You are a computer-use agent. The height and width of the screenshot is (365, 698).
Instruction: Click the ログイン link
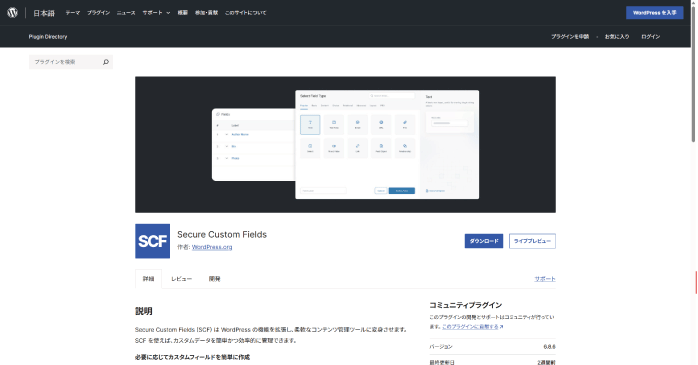[x=650, y=36]
